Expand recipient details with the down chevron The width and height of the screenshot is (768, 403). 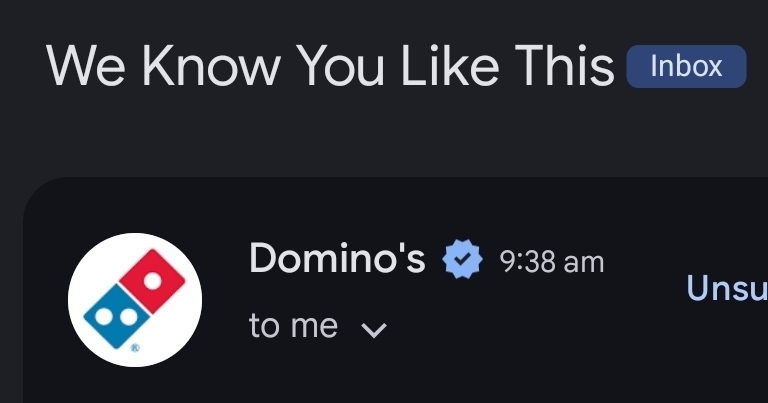click(372, 329)
